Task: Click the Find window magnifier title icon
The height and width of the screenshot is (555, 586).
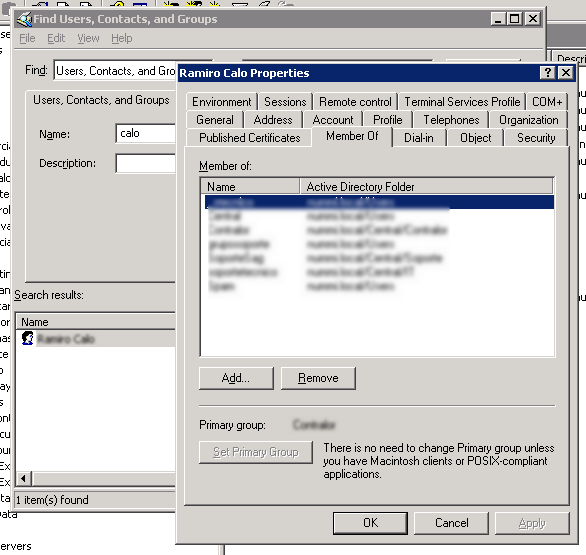Action: coord(24,19)
